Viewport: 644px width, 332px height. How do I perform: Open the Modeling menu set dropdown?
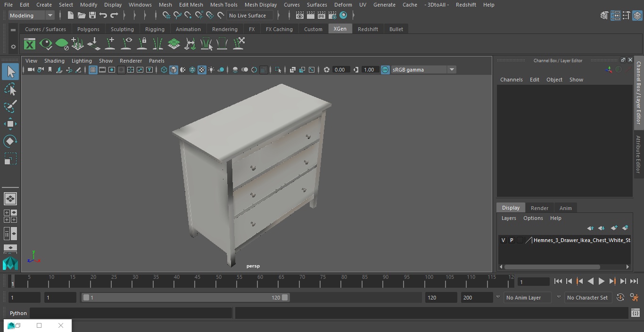31,16
